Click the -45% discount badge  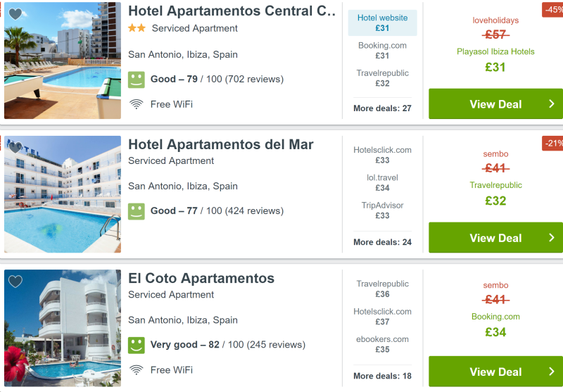coord(552,10)
